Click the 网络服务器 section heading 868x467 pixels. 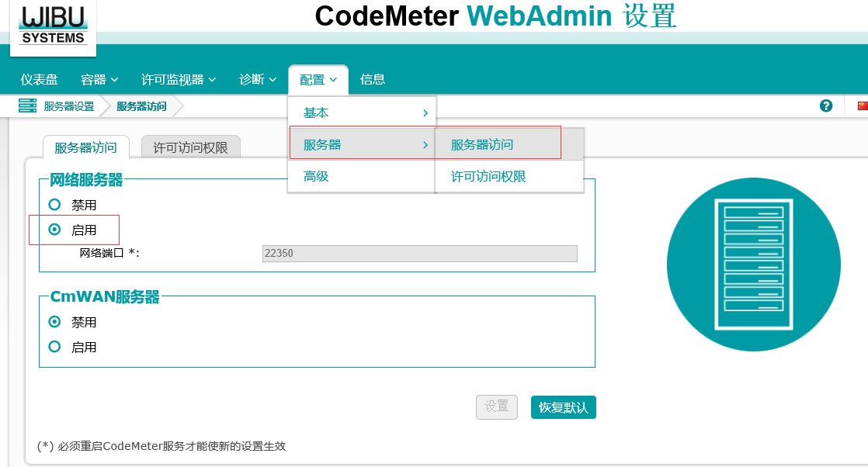pos(86,180)
